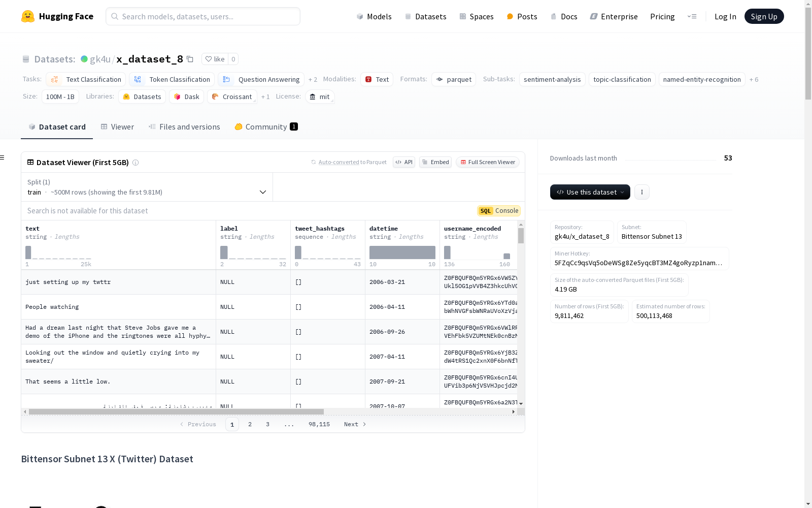Jump to last page 98,115
This screenshot has width=812, height=508.
(319, 424)
